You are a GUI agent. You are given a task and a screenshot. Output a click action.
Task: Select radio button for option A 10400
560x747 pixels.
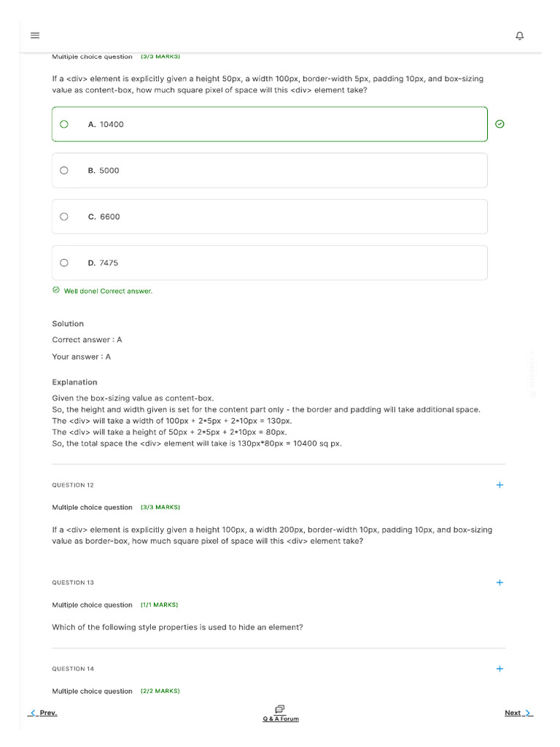pos(64,124)
